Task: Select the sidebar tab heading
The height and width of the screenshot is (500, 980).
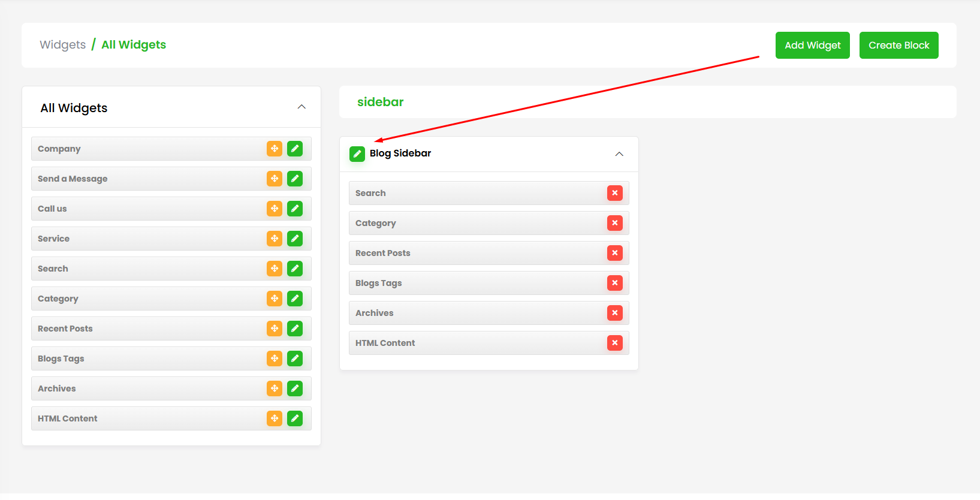Action: click(x=381, y=102)
